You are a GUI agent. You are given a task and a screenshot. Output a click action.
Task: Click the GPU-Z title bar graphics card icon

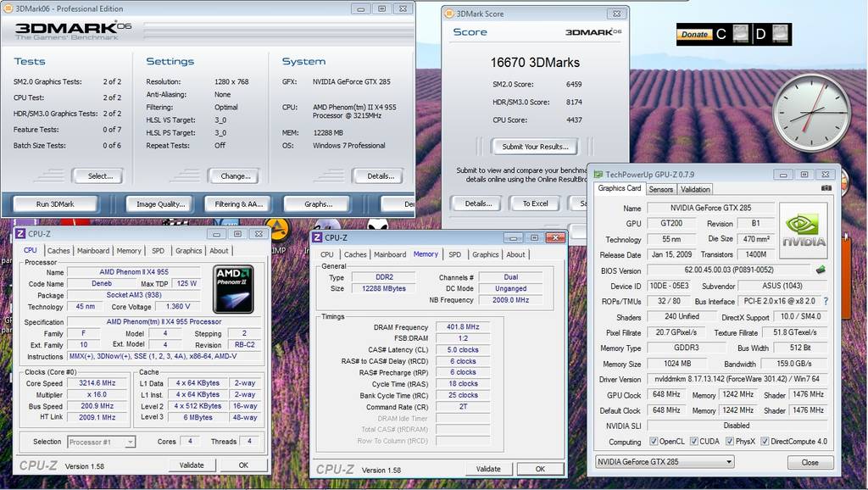coord(598,175)
